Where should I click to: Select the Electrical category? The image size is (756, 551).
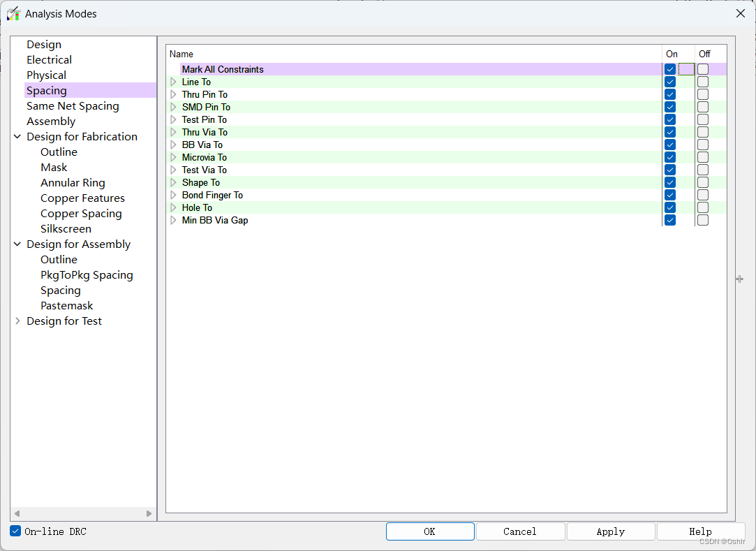[x=49, y=60]
